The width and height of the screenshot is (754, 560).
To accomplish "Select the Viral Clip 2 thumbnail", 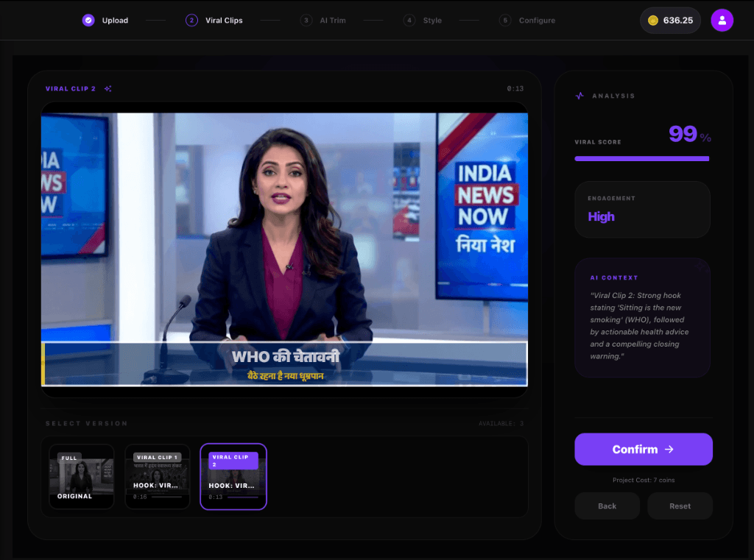I will point(233,476).
